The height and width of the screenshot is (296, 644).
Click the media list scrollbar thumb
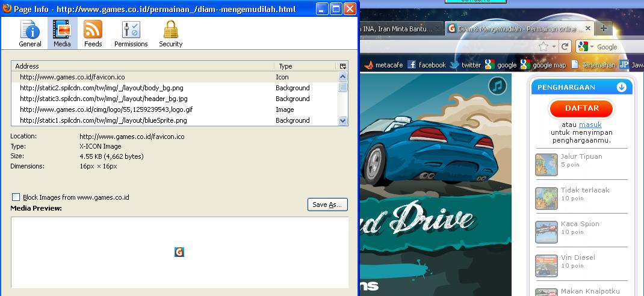(343, 87)
